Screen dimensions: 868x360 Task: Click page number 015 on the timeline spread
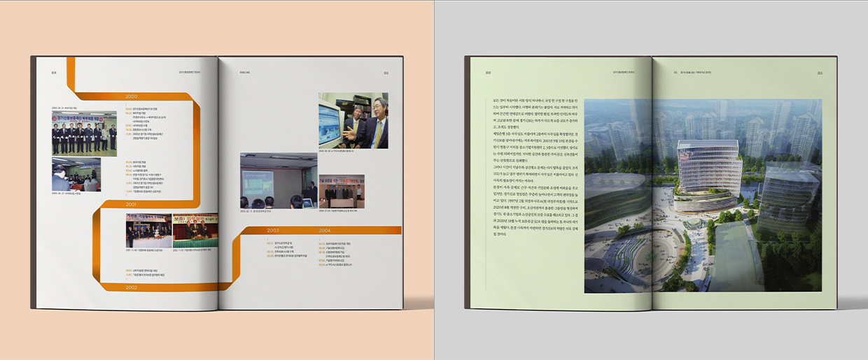point(386,71)
